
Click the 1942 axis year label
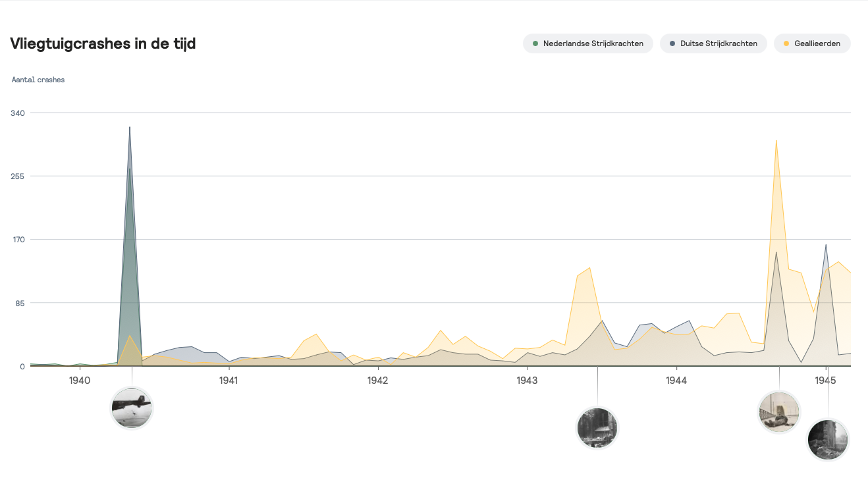click(x=378, y=381)
